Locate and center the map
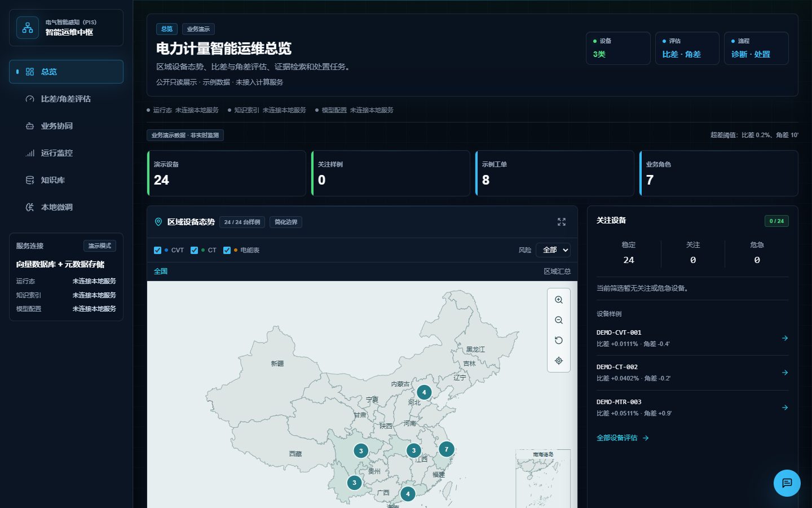The image size is (812, 508). click(559, 361)
